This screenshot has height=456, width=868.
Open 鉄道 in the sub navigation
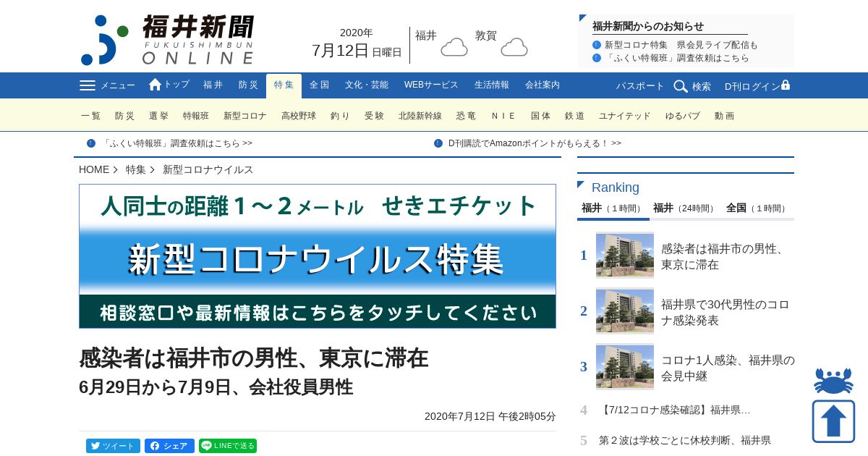point(574,116)
